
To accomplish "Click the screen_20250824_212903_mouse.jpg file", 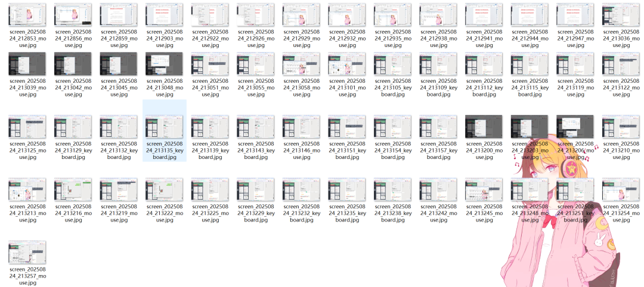I will pos(165,15).
